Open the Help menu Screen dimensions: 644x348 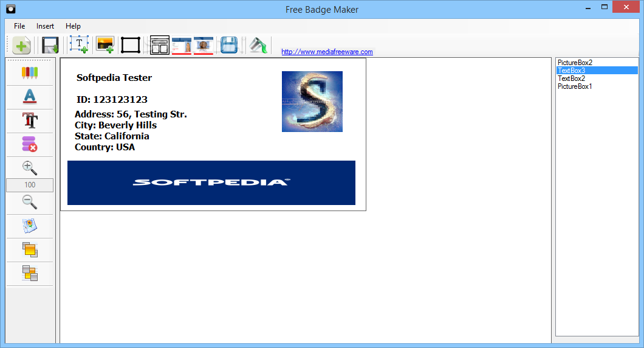[73, 26]
